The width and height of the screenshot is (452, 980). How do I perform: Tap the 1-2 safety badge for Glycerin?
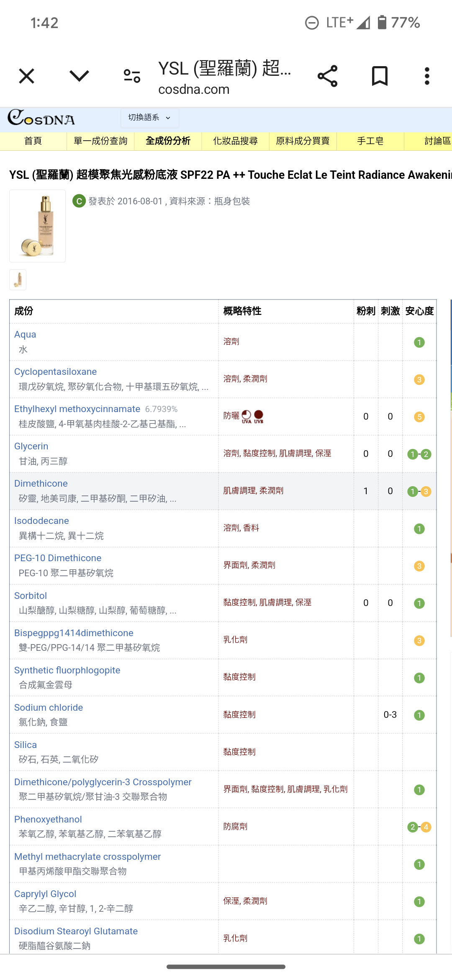coord(419,454)
